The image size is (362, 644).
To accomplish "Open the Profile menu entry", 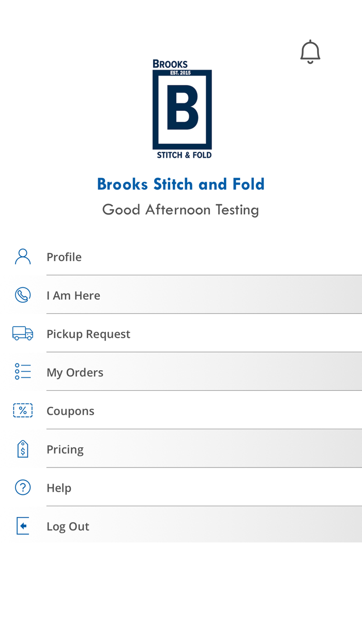I will [x=64, y=256].
